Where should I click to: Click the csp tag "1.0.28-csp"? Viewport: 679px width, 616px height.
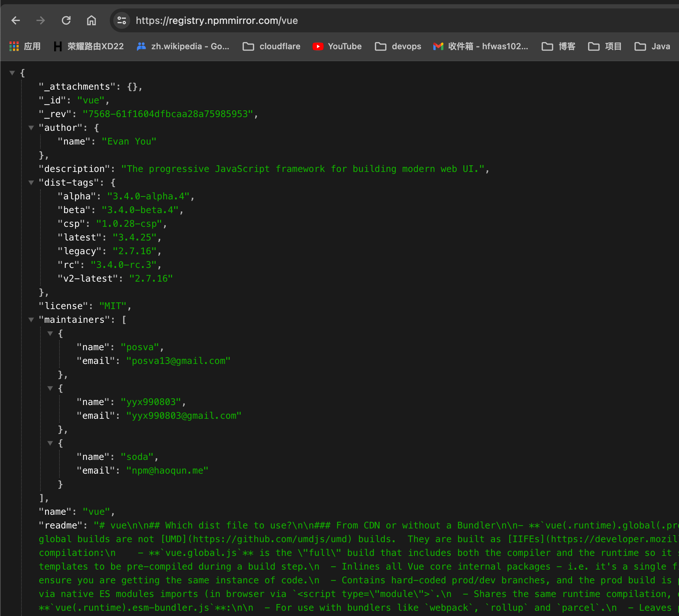click(x=129, y=224)
